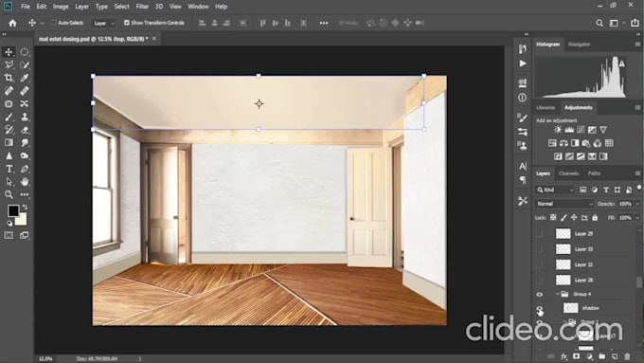This screenshot has height=363, width=644.
Task: Click the background color swatch
Action: 22,220
